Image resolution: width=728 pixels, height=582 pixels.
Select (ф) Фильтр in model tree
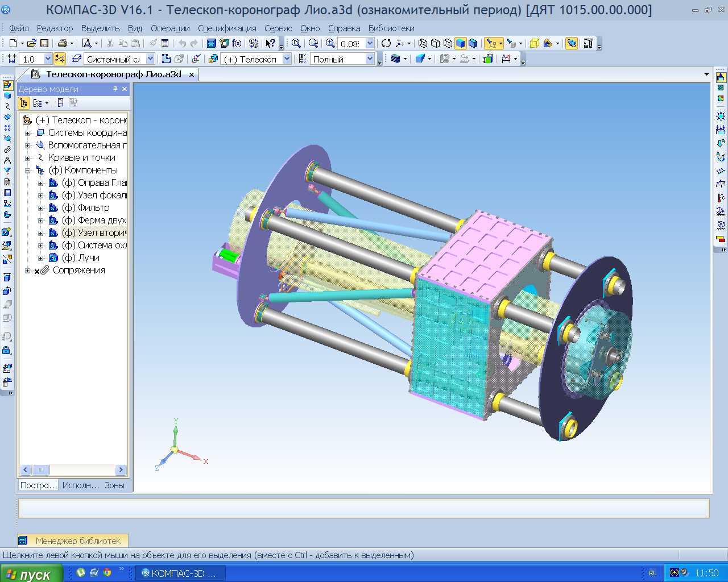click(x=85, y=208)
